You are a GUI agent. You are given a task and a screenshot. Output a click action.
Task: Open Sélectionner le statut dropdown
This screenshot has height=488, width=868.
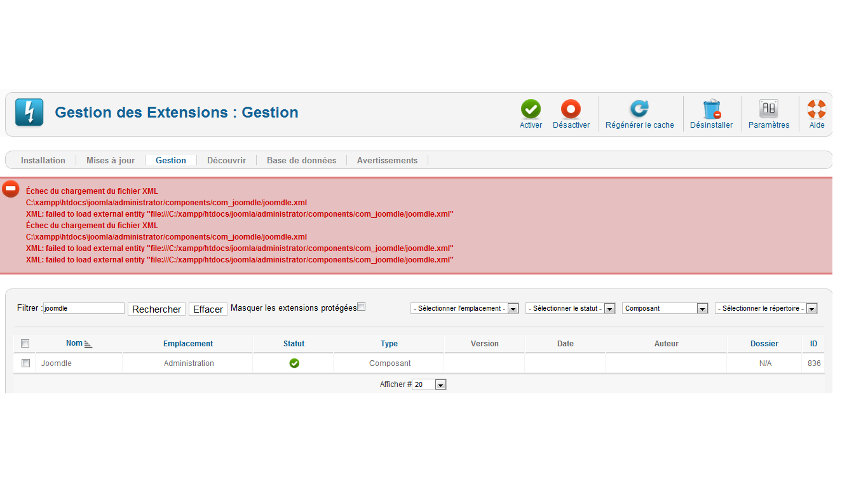point(570,308)
